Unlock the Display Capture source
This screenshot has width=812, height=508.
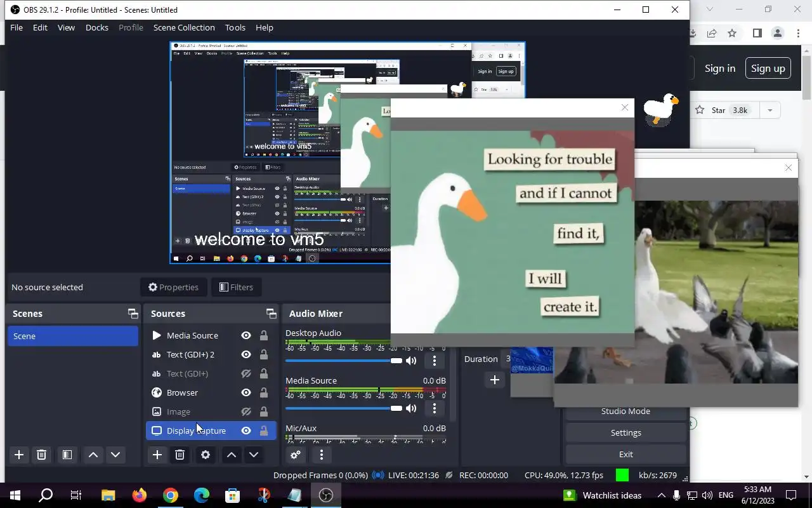click(x=263, y=431)
